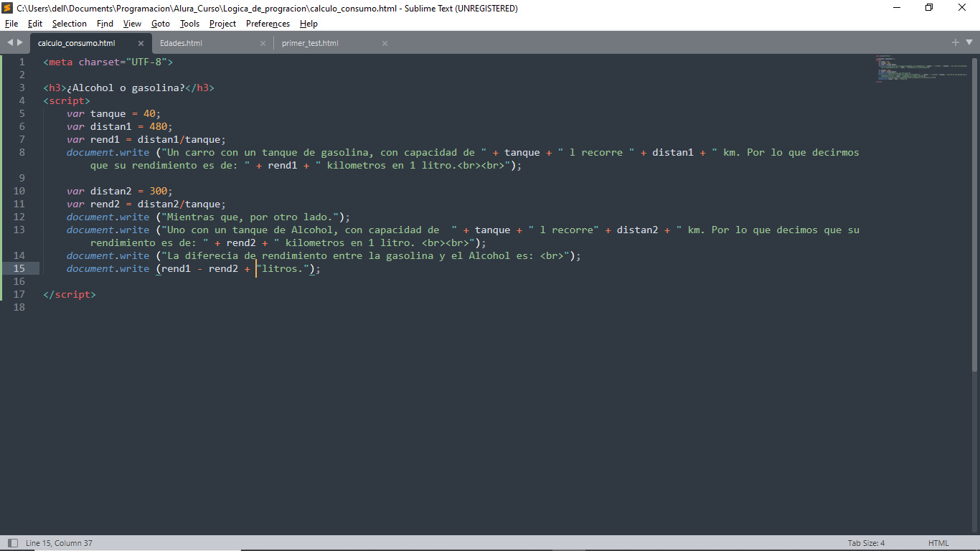The width and height of the screenshot is (980, 551).
Task: Open the File menu
Action: 11,24
